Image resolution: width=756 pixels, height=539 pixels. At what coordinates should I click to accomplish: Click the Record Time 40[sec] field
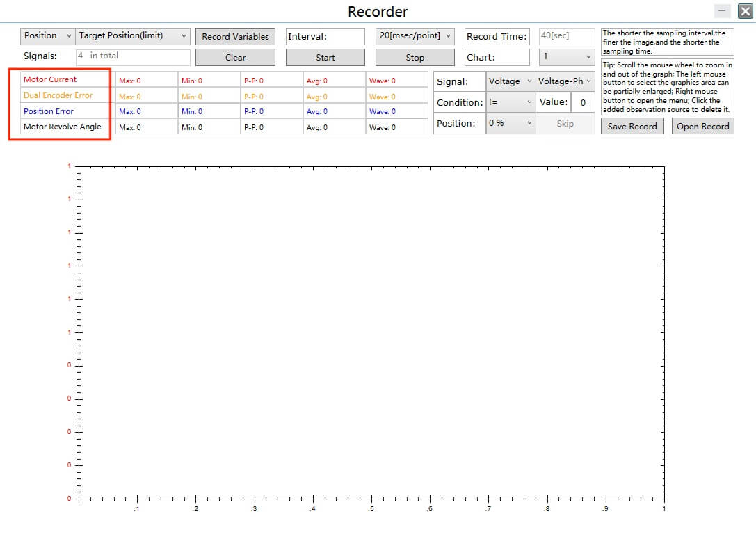point(567,36)
